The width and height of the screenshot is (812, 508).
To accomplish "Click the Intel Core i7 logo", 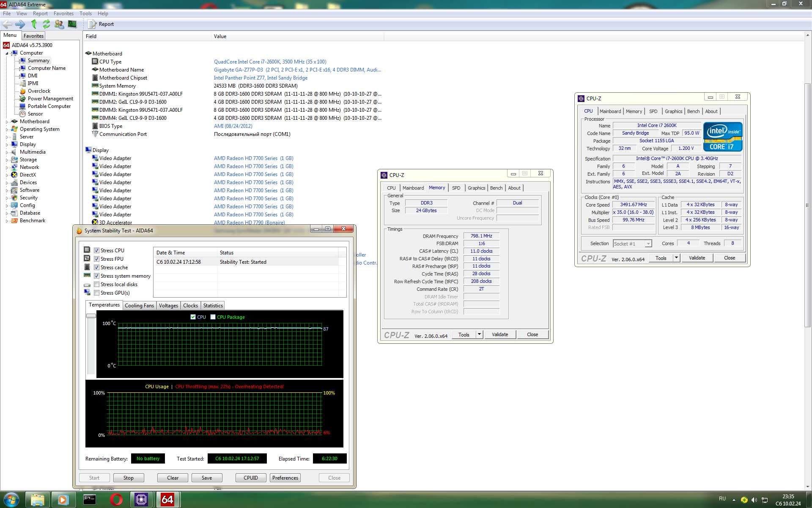I will (x=722, y=136).
